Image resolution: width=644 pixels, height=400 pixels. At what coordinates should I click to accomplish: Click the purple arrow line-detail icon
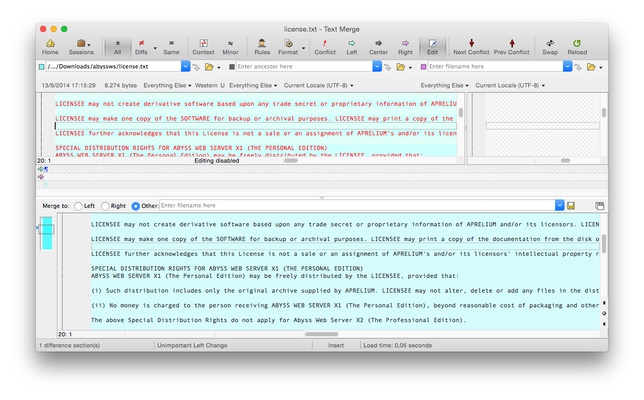pos(41,177)
